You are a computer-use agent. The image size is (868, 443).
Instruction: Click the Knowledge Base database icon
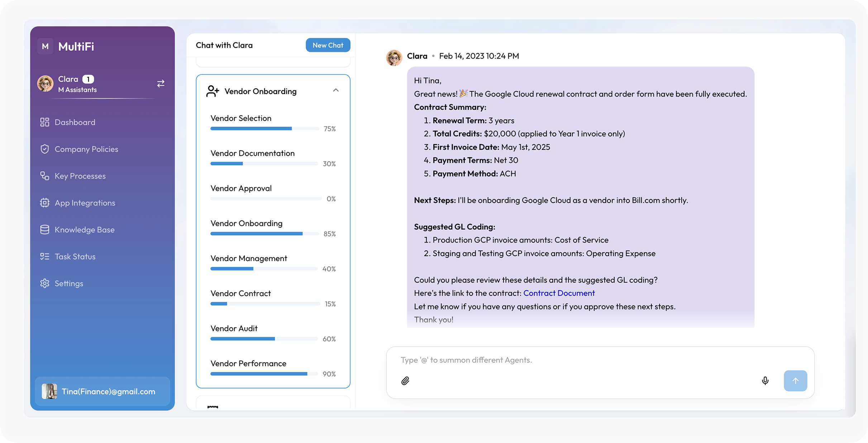coord(45,230)
